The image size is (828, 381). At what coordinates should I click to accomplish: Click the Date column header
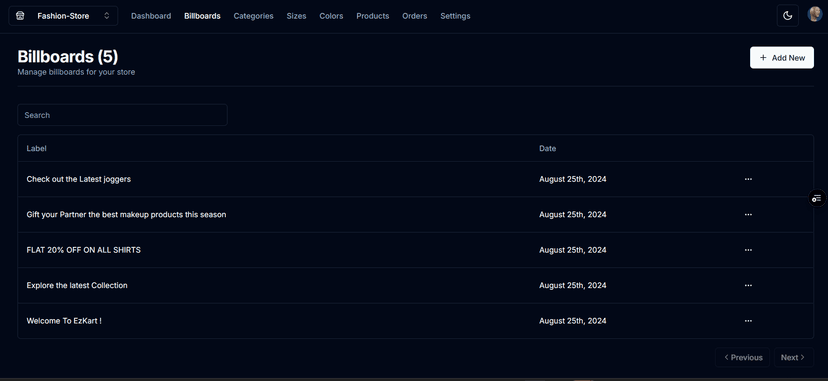(548, 148)
